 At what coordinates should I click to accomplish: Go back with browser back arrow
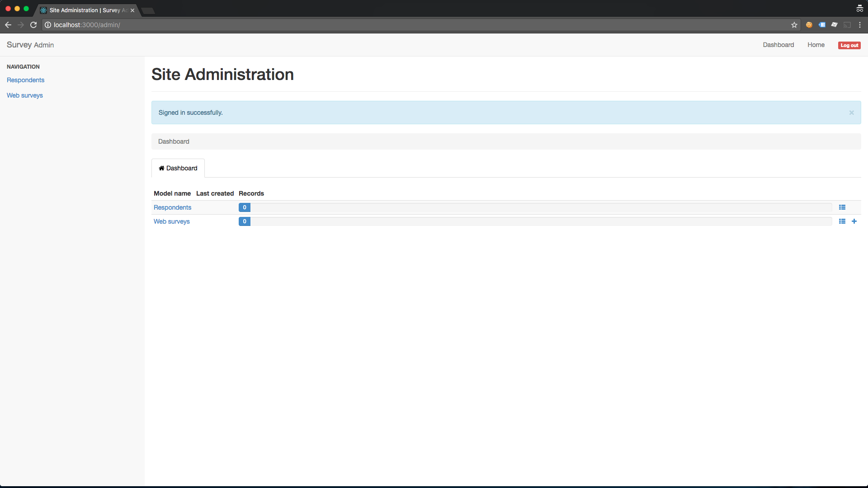[8, 25]
